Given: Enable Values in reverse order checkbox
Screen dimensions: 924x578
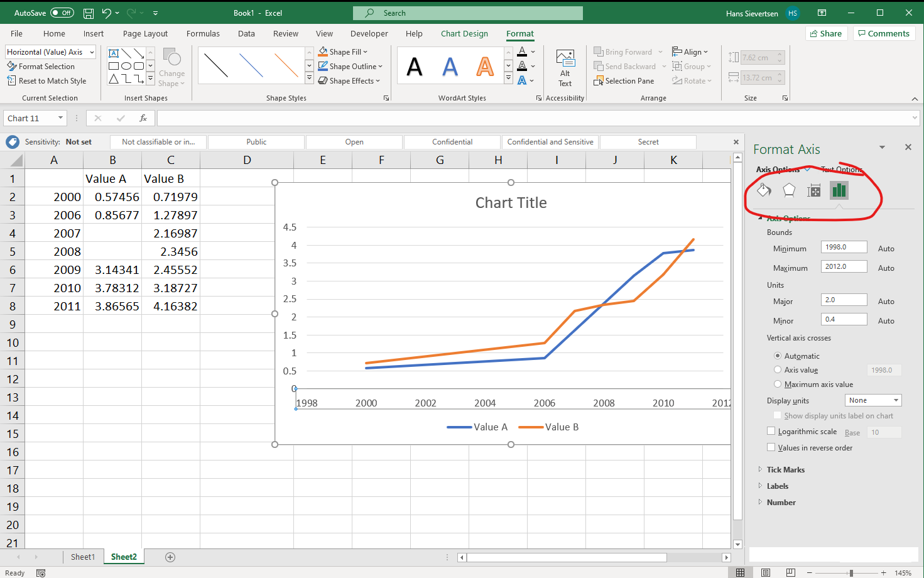Looking at the screenshot, I should pyautogui.click(x=771, y=447).
